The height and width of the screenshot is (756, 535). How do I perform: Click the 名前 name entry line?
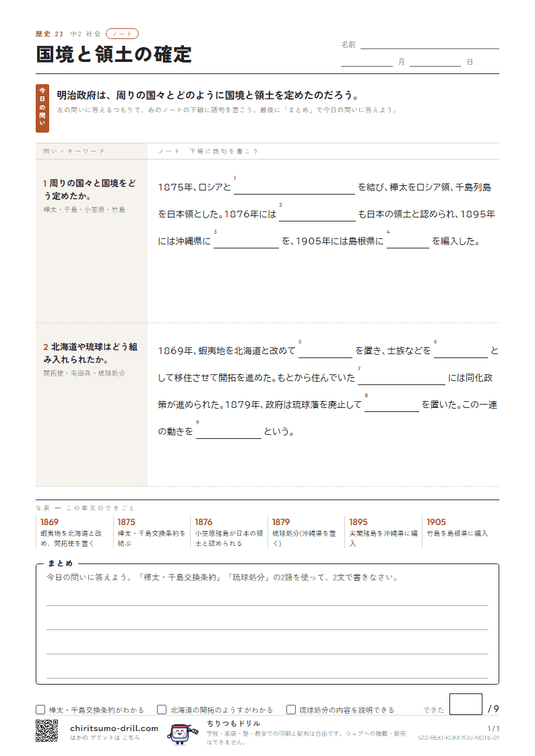point(429,45)
